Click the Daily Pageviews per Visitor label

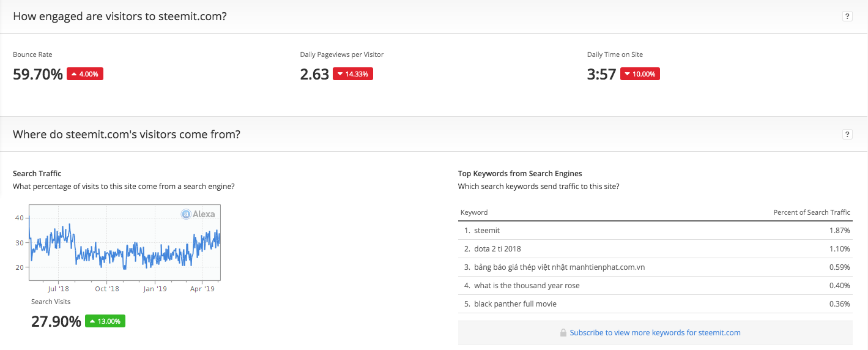coord(342,54)
